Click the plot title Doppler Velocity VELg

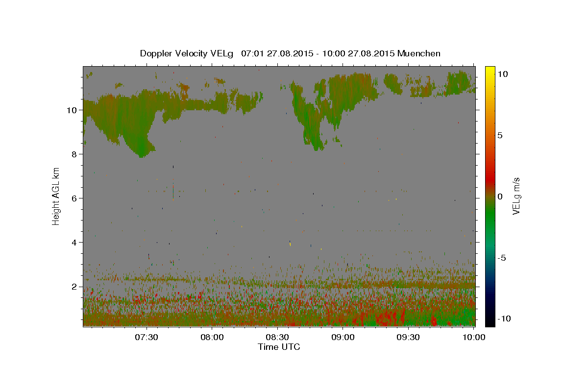pos(188,53)
